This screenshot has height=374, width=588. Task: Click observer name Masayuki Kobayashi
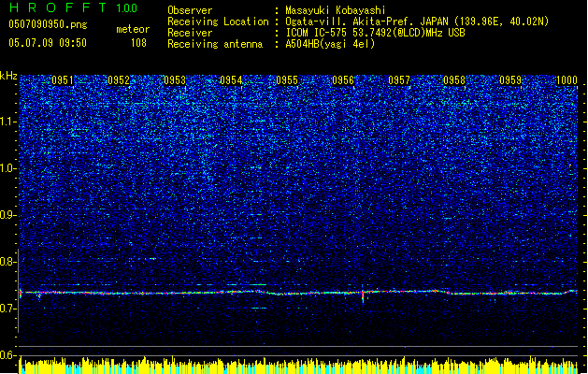(x=336, y=10)
